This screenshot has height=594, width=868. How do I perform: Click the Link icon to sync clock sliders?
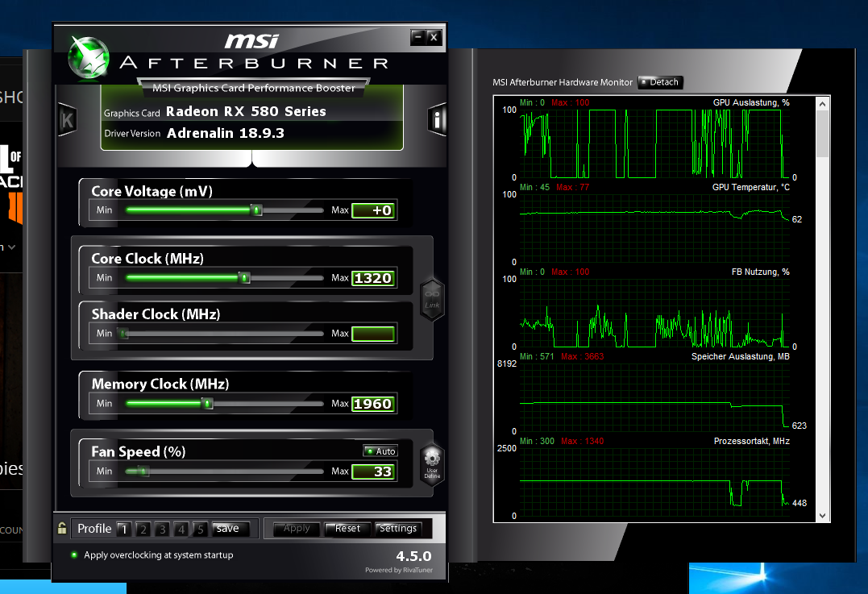tap(432, 298)
